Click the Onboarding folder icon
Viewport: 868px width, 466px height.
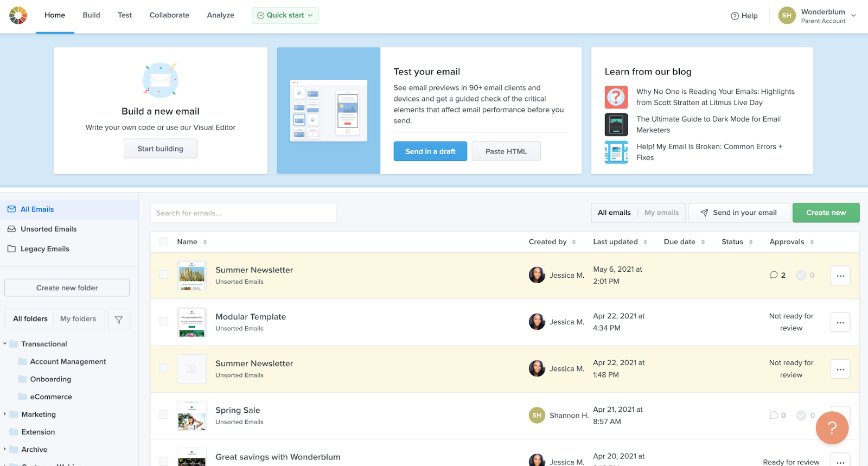pos(23,379)
